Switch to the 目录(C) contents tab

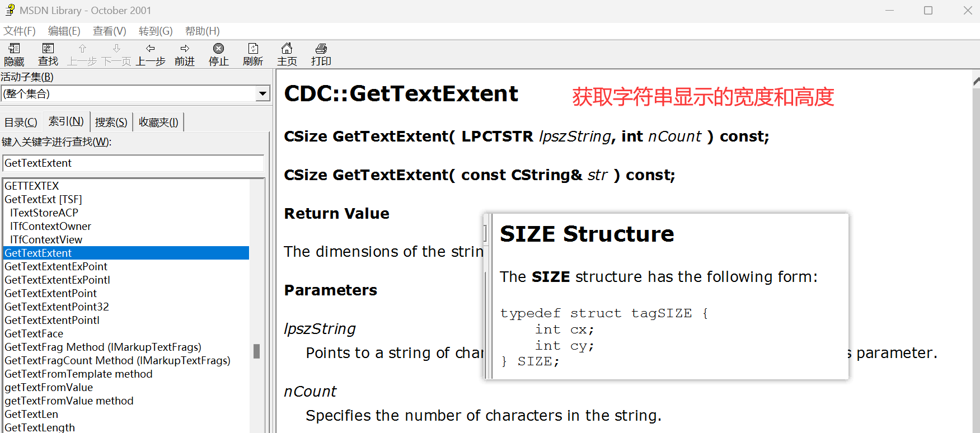click(21, 122)
